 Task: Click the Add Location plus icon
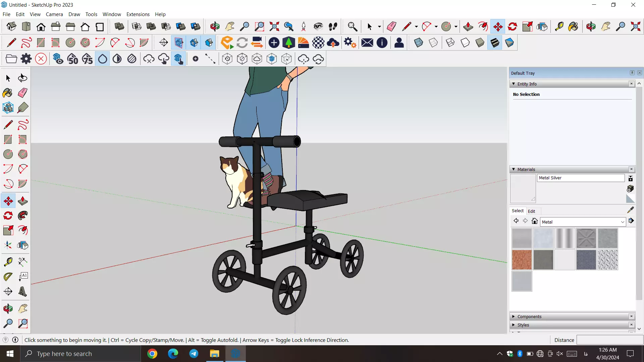(x=274, y=43)
